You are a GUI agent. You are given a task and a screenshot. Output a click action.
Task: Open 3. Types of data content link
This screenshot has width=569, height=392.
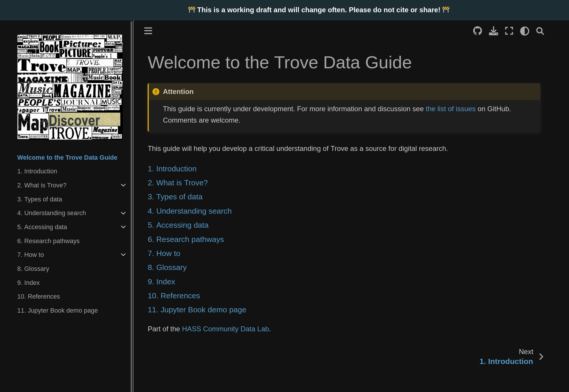pyautogui.click(x=175, y=197)
